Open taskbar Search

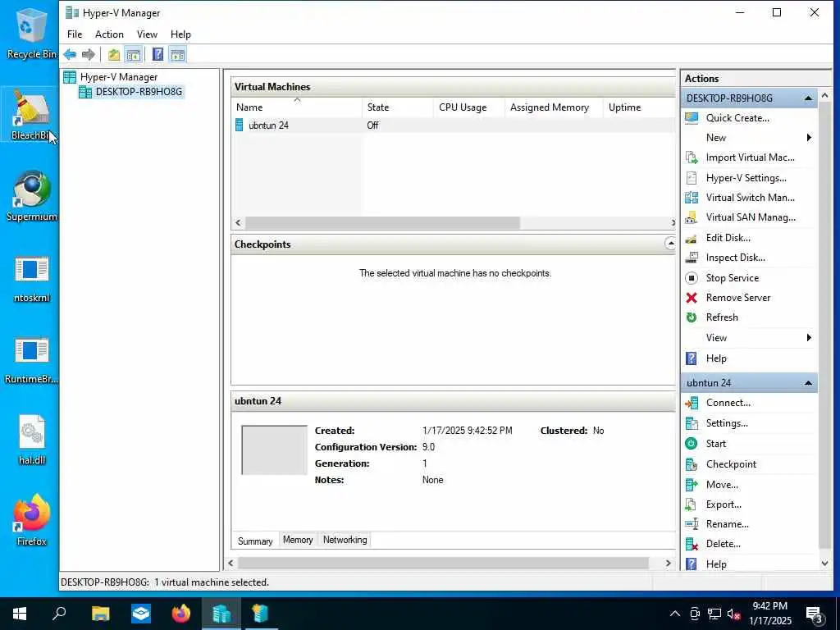(59, 614)
